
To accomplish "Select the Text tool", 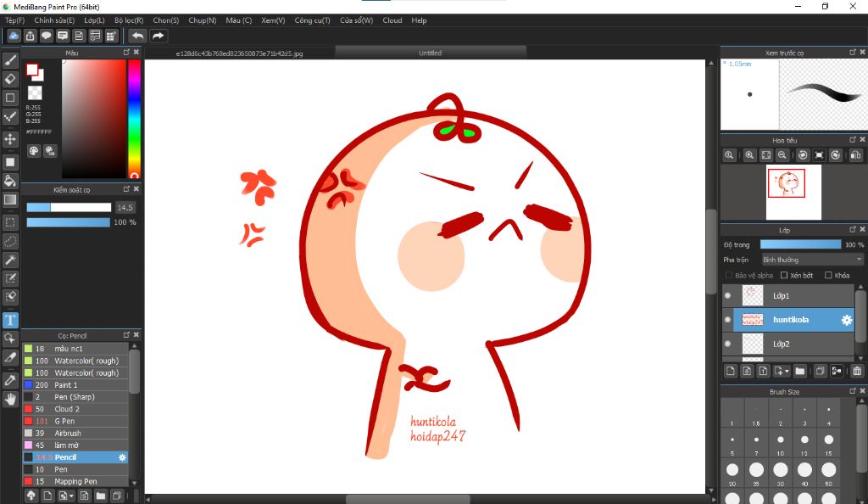I will coord(10,320).
